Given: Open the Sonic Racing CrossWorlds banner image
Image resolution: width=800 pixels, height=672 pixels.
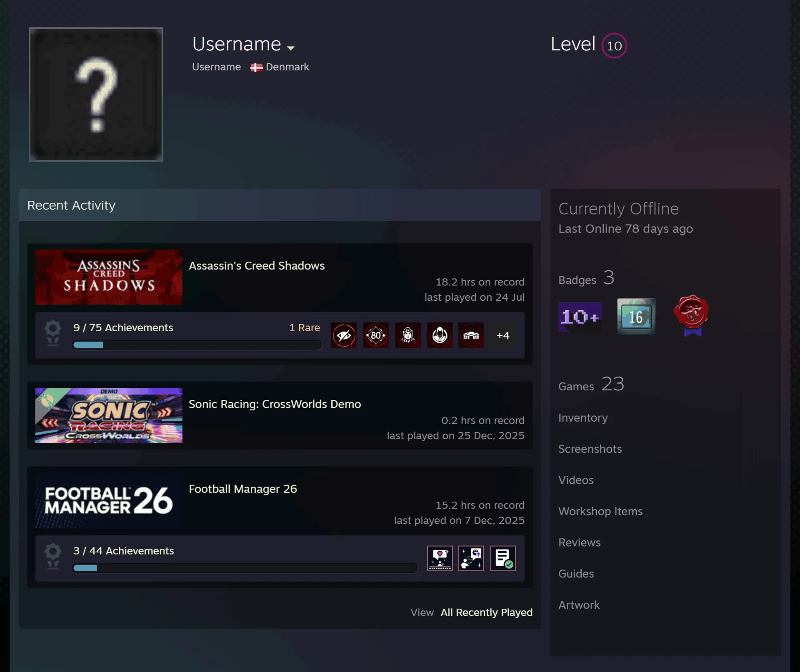Looking at the screenshot, I should tap(109, 415).
